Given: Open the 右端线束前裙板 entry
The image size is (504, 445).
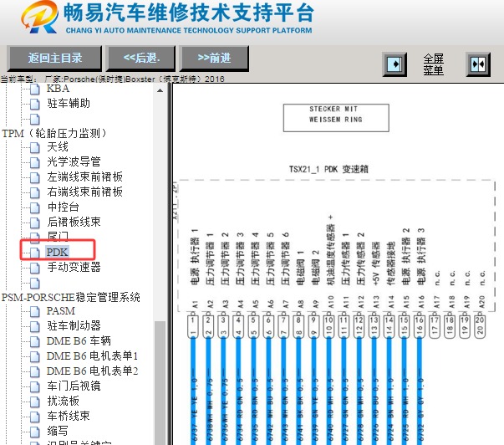Looking at the screenshot, I should [x=85, y=192].
